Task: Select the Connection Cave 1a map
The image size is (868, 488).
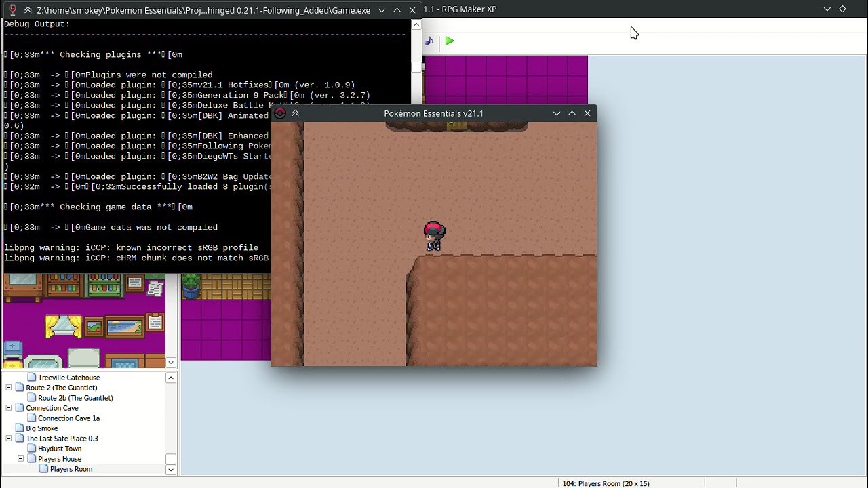Action: point(68,418)
